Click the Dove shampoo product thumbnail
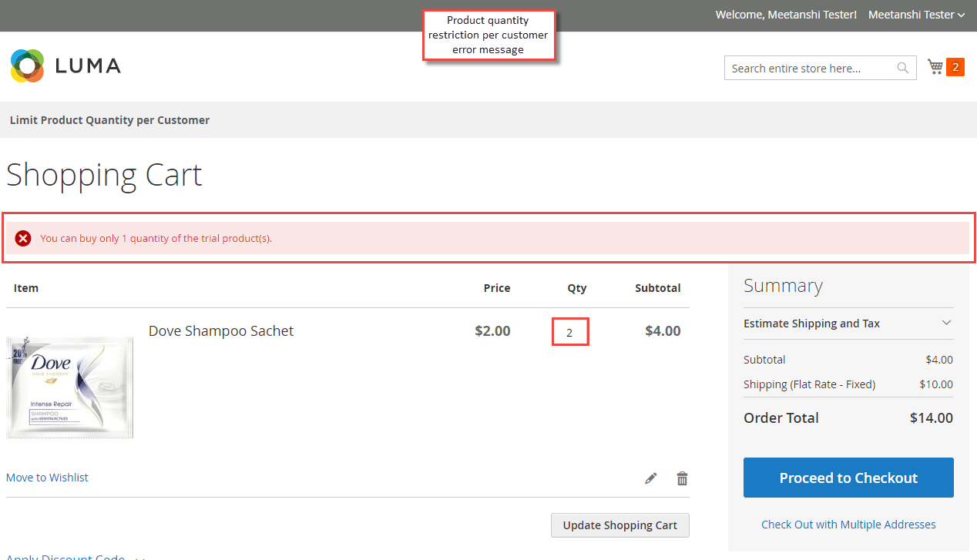The height and width of the screenshot is (560, 977). 69,387
